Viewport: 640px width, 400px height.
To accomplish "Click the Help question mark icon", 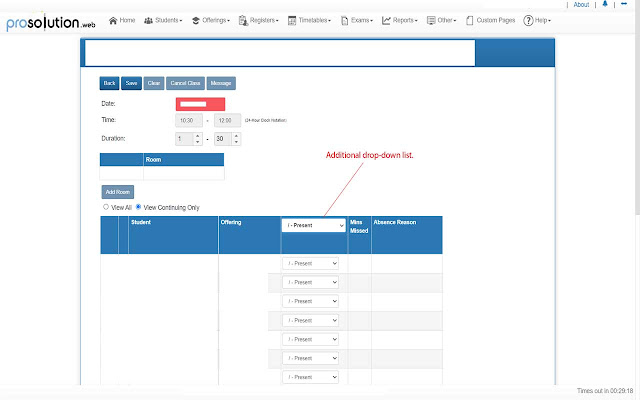I will [x=528, y=20].
